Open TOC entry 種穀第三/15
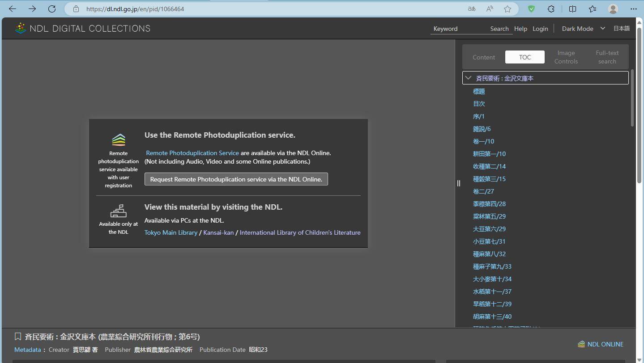Screen dimensions: 644x363 pyautogui.click(x=490, y=179)
